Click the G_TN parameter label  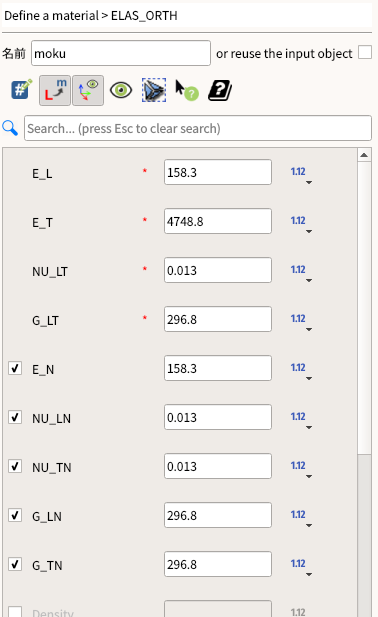click(47, 565)
